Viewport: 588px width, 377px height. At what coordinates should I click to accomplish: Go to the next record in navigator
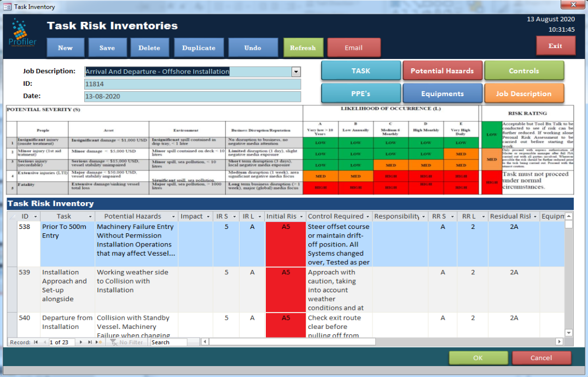[x=81, y=342]
